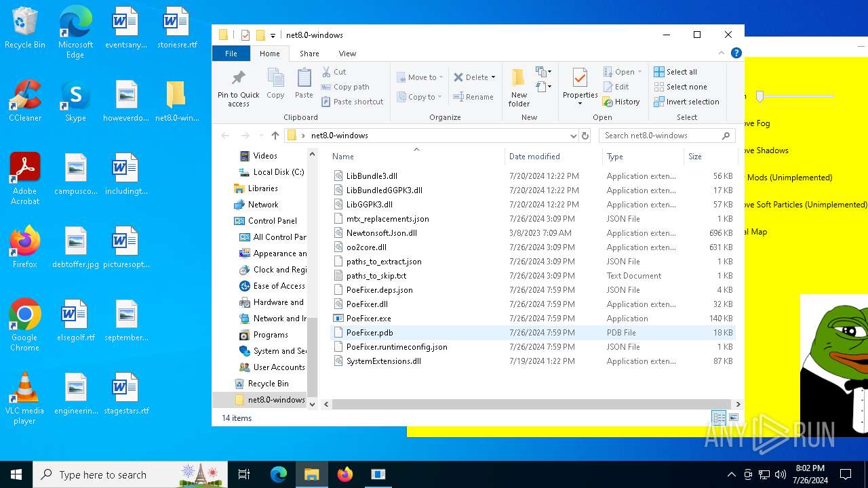
Task: Sort by Type column header
Action: [642, 157]
